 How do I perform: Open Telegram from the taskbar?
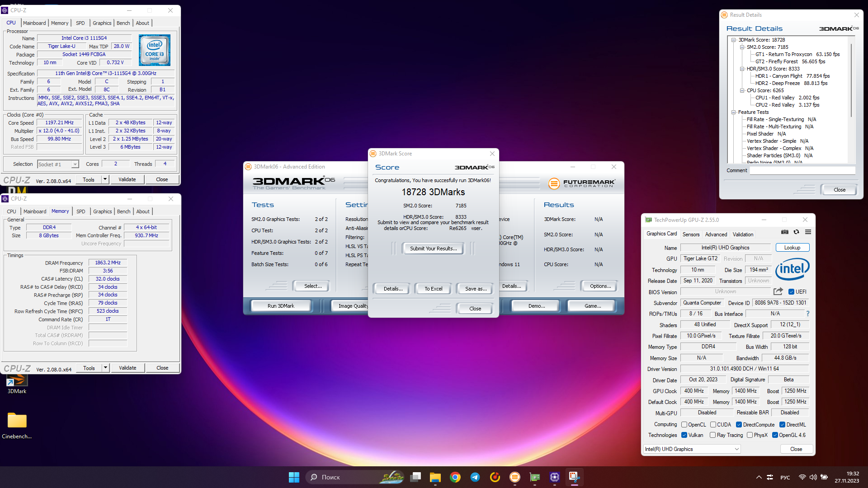tap(475, 477)
